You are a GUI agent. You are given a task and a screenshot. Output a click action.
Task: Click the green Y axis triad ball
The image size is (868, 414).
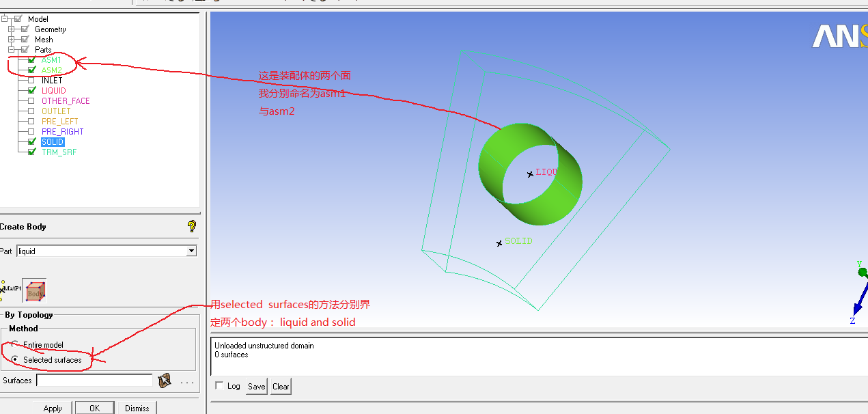(863, 272)
